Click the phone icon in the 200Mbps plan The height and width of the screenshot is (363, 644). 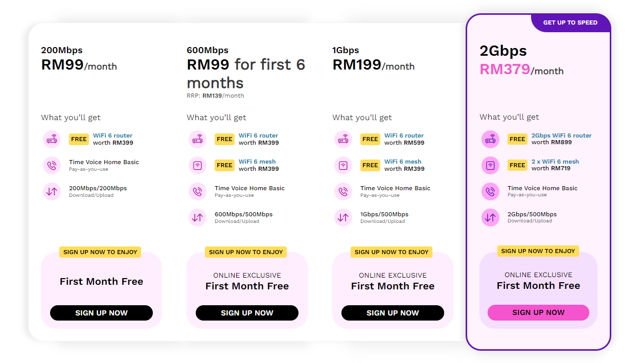click(x=52, y=165)
